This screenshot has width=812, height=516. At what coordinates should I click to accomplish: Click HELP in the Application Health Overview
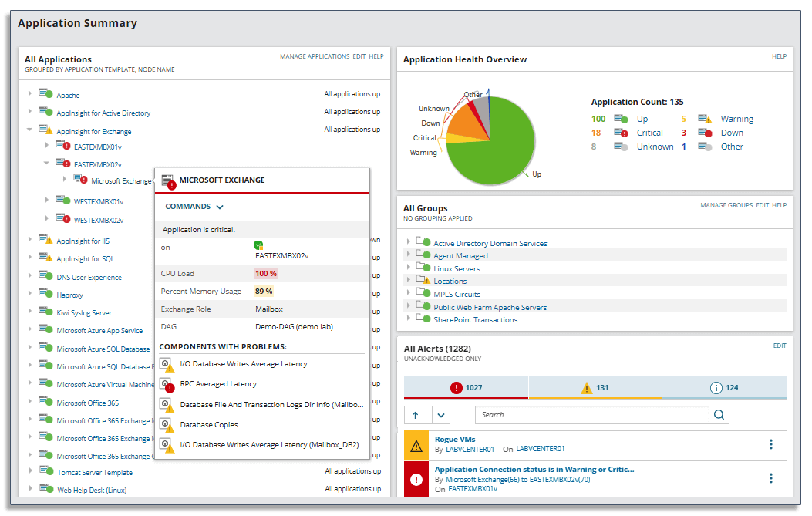pyautogui.click(x=780, y=56)
